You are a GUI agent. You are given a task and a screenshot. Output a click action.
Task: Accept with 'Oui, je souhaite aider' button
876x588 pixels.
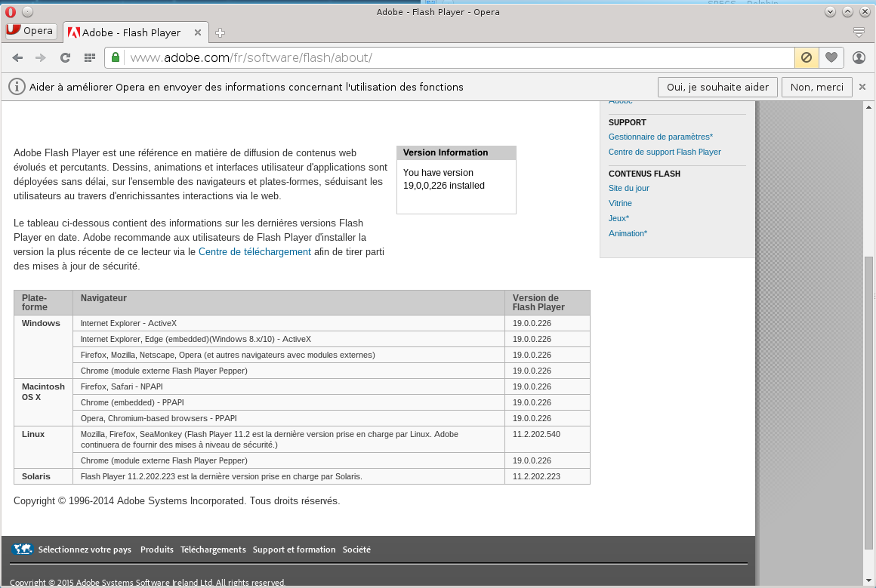[x=718, y=87]
